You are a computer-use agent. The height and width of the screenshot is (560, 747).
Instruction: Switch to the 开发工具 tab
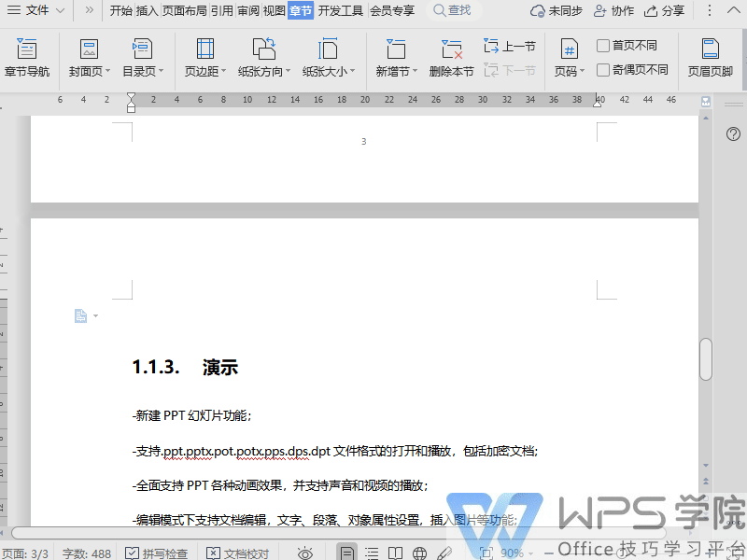341,10
